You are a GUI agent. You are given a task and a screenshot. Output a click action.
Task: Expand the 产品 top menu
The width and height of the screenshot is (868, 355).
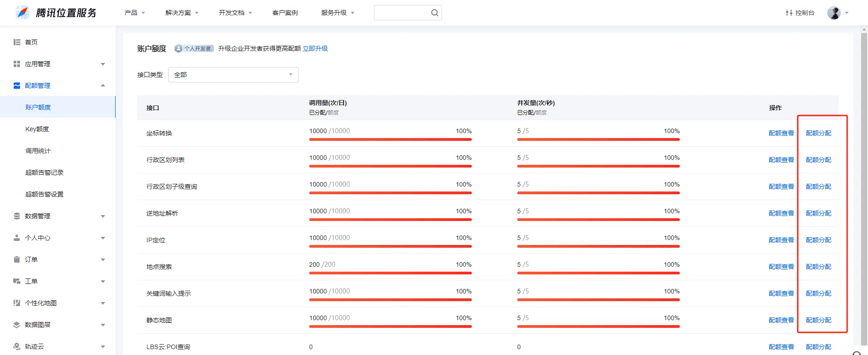click(x=135, y=13)
